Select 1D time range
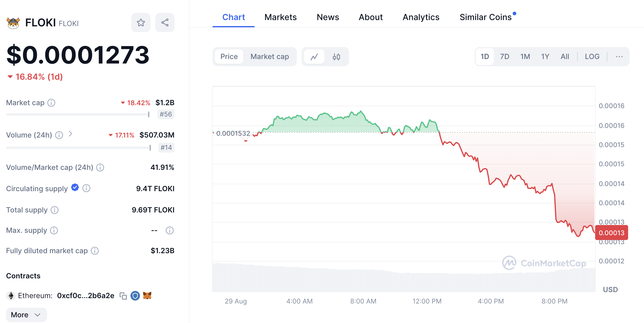 485,57
